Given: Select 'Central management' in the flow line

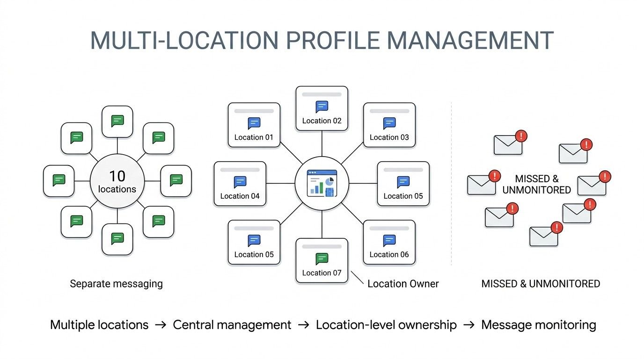Looking at the screenshot, I should (x=232, y=325).
